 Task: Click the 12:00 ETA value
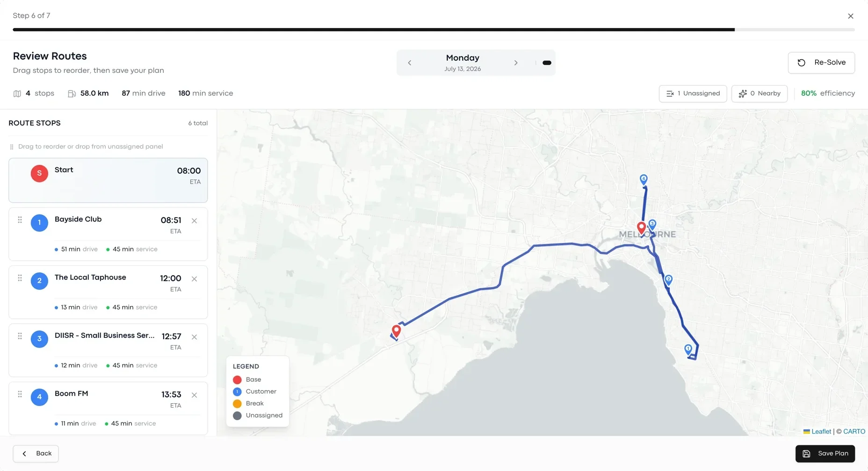(170, 278)
